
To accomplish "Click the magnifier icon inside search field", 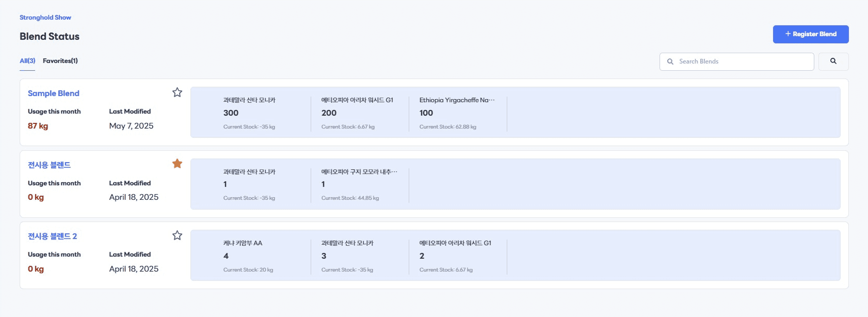I will pos(670,61).
